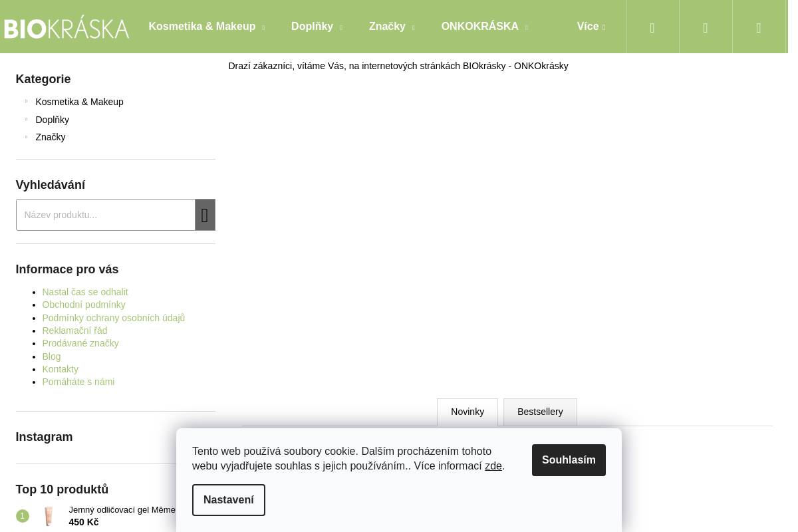Open the Nastal čas se odhalit link
798x532 pixels.
85,292
